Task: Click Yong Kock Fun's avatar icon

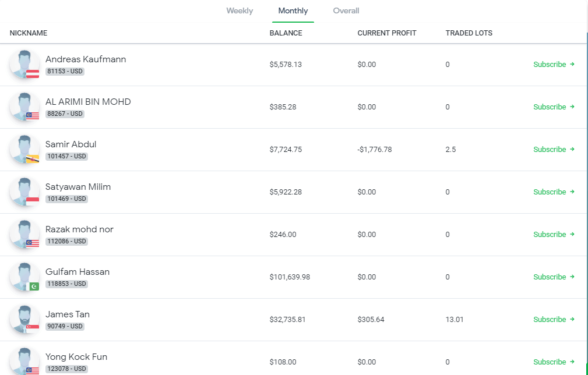Action: (x=24, y=361)
